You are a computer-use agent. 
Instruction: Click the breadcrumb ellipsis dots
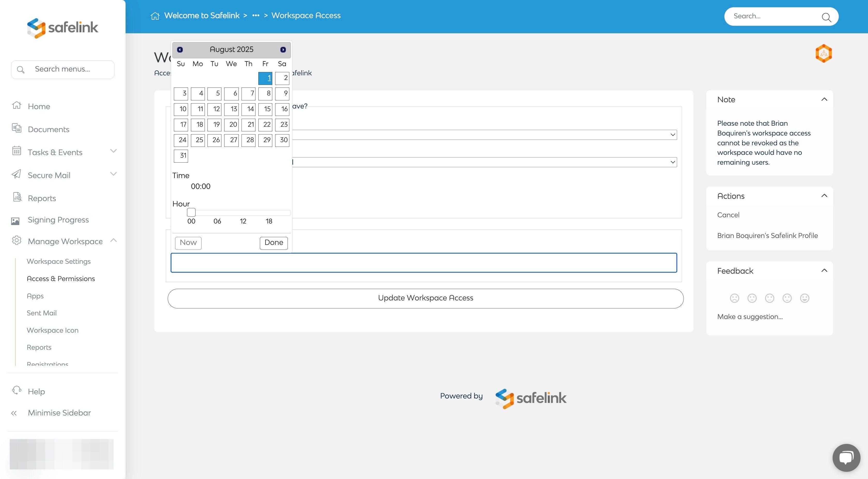(256, 15)
